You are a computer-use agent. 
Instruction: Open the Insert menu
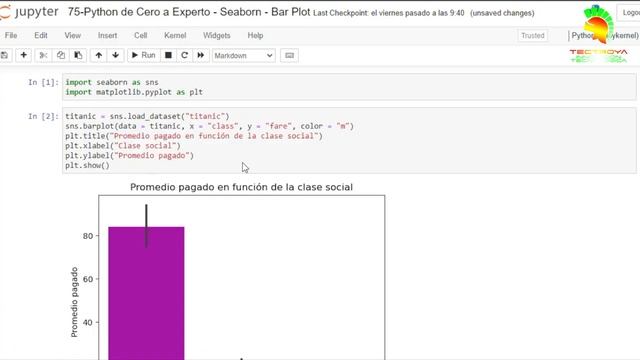coord(107,36)
